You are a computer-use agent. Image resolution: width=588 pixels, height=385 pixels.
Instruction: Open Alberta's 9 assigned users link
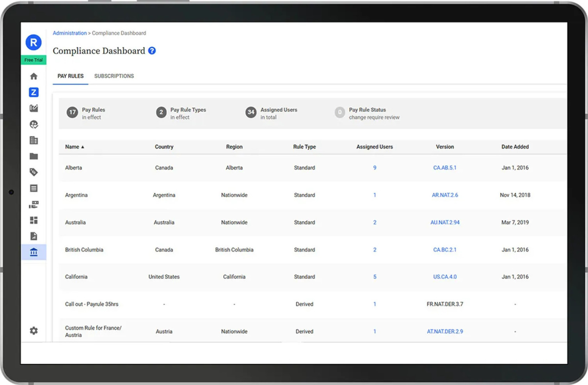click(375, 168)
